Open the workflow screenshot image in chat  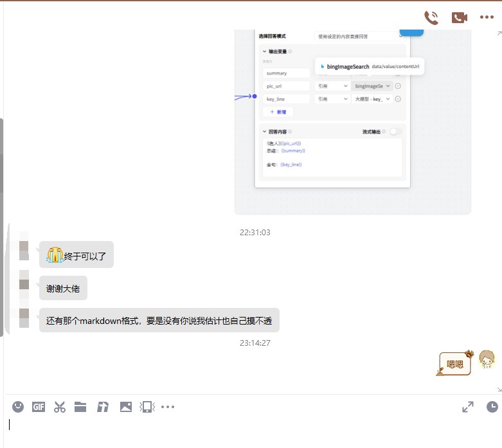click(353, 121)
